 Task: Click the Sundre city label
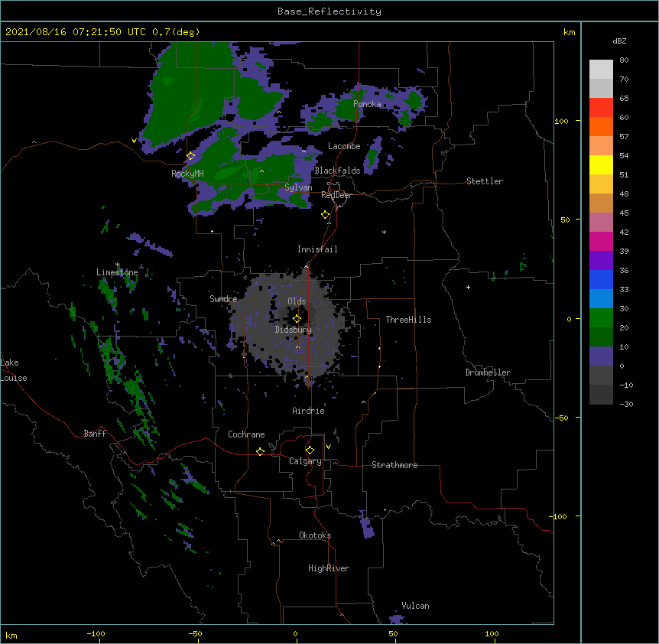[223, 299]
